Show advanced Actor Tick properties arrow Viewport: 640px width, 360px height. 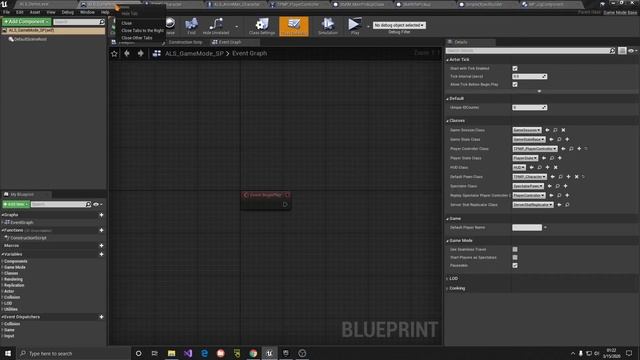539,91
